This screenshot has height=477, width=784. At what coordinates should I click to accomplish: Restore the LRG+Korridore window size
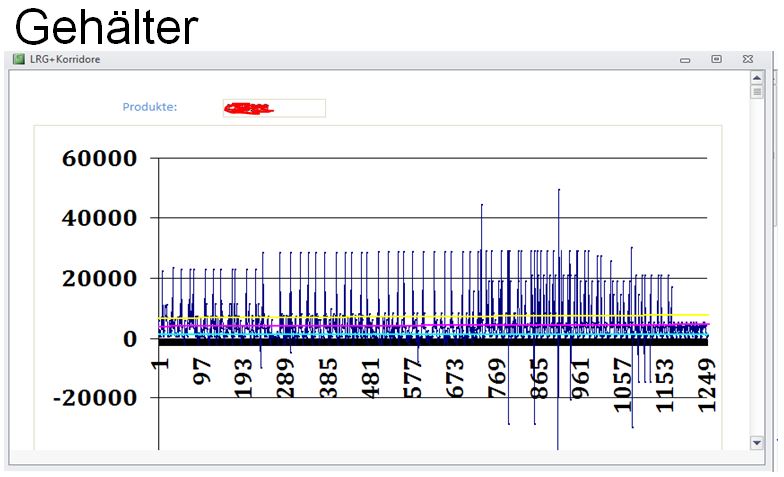(716, 60)
